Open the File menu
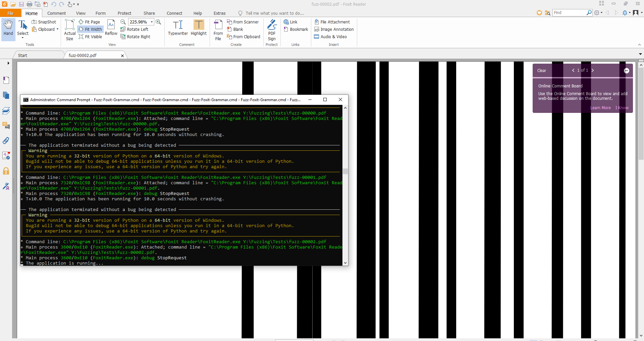The height and width of the screenshot is (341, 644). tap(10, 13)
